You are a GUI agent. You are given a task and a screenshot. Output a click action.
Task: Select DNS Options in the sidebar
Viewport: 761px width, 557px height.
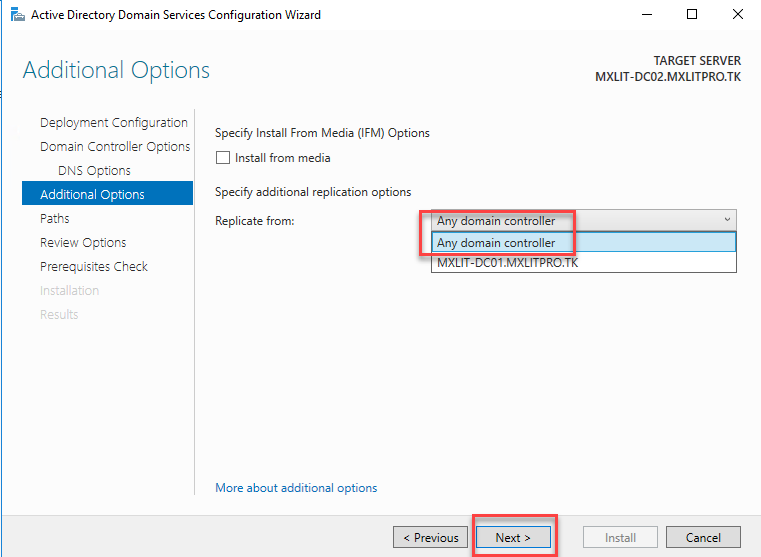click(x=94, y=171)
